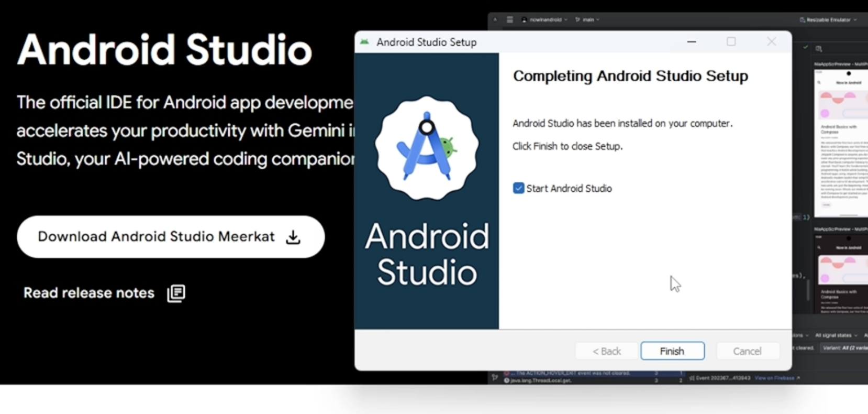
Task: Click the Git tool window icon in IDE
Action: pos(495,377)
